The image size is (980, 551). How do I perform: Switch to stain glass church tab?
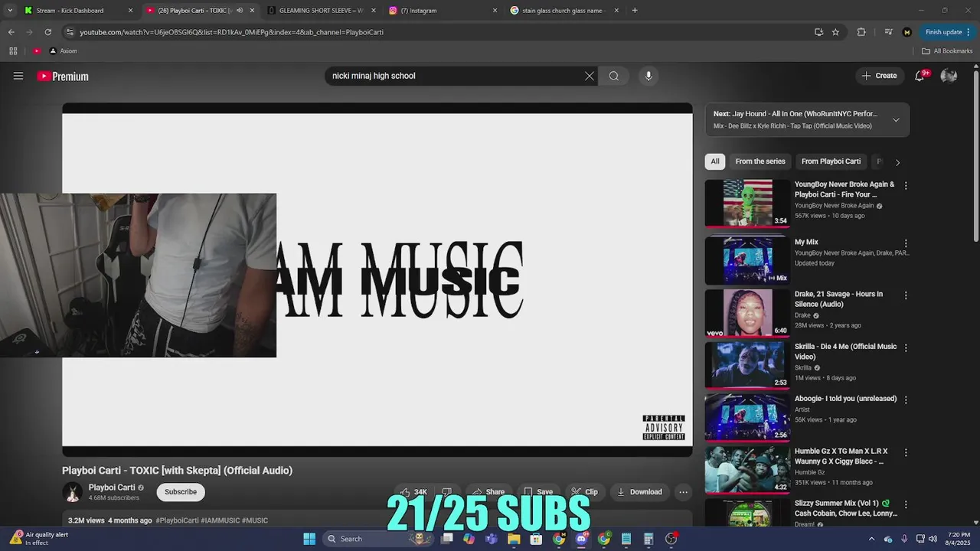click(564, 11)
